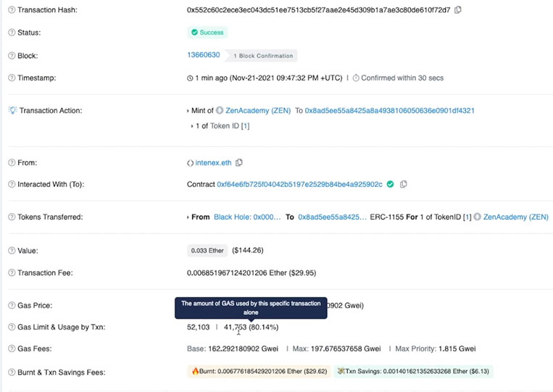Open Black Hole: 0x000... address
Screen dimensions: 553x392
point(247,217)
